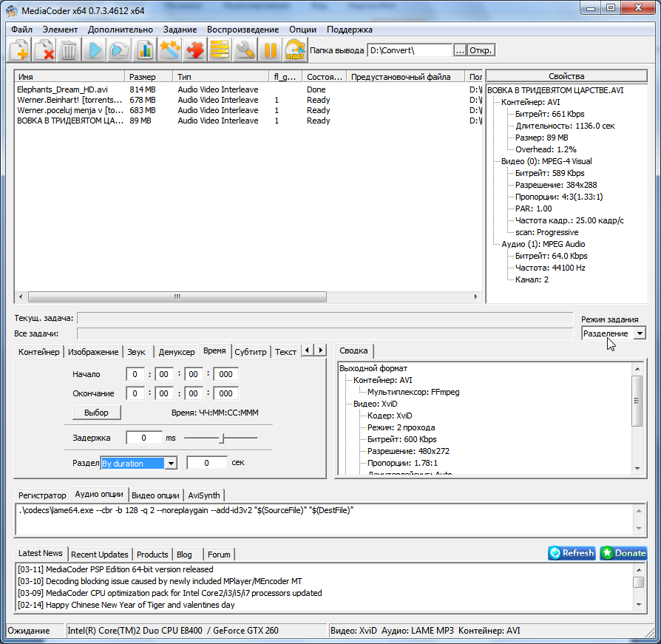Click the tab strip right arrow
Viewport: 661px width, 644px height.
321,350
